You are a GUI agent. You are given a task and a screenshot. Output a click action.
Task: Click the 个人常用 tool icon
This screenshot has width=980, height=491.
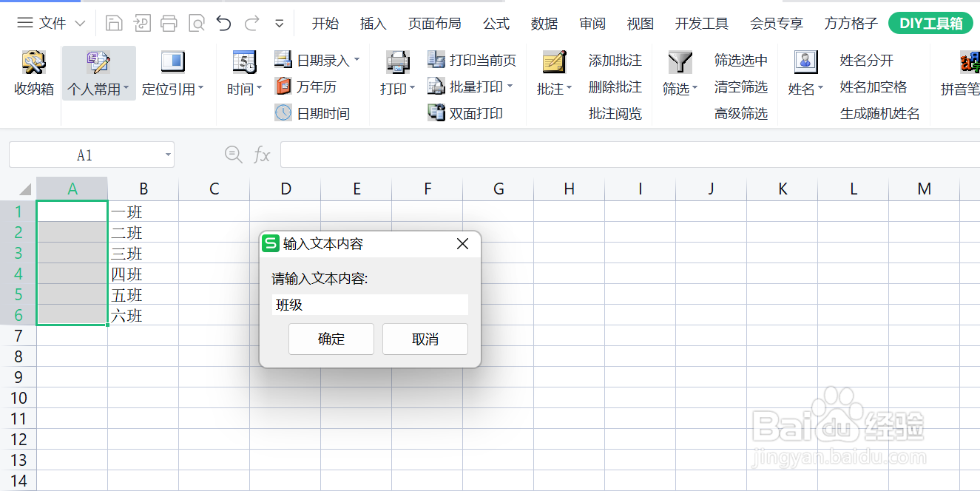(98, 72)
